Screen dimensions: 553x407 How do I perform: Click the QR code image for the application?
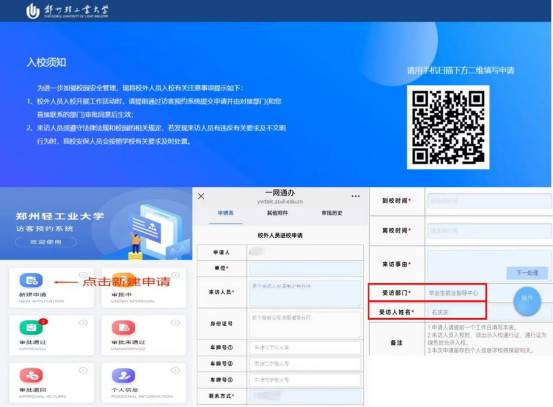[x=448, y=127]
